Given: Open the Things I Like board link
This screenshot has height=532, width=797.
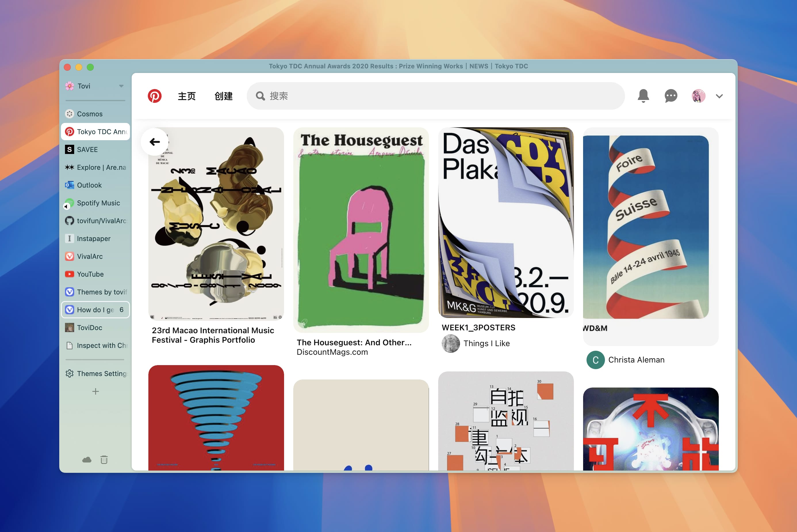Looking at the screenshot, I should 486,344.
